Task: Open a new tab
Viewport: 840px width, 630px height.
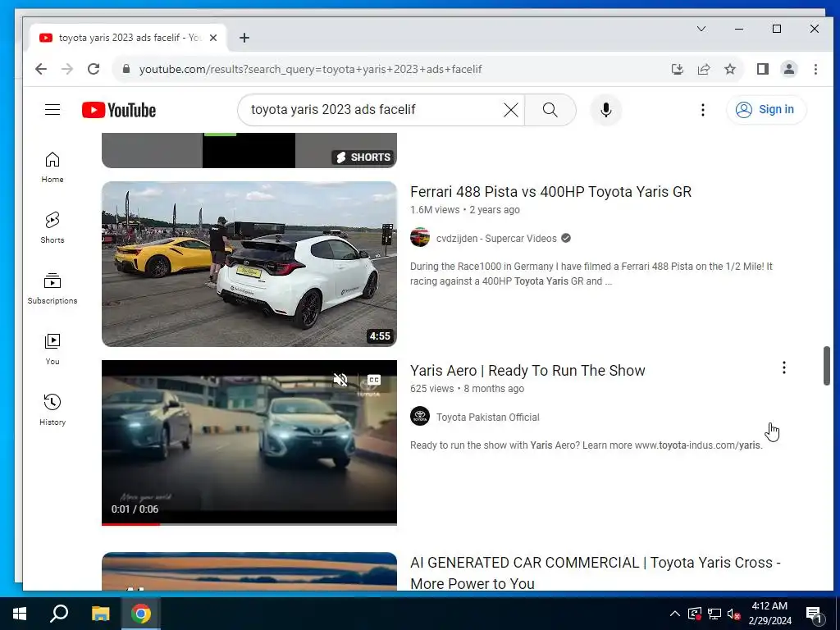Action: coord(244,38)
